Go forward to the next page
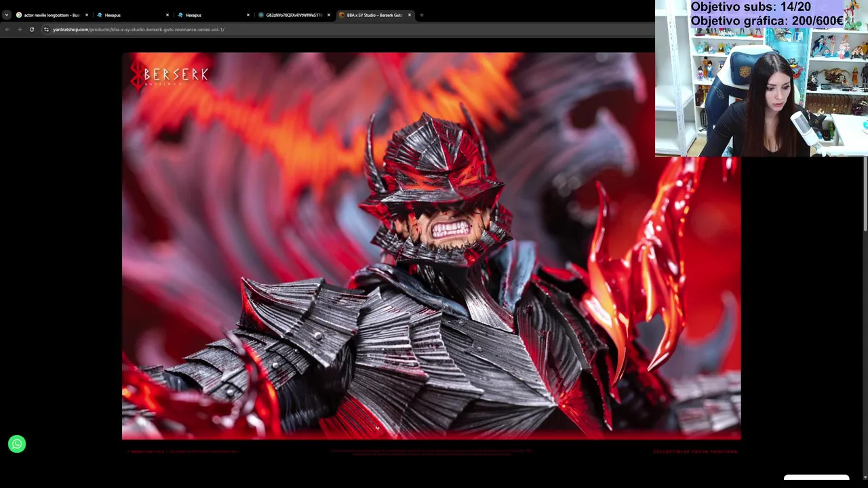 click(19, 29)
